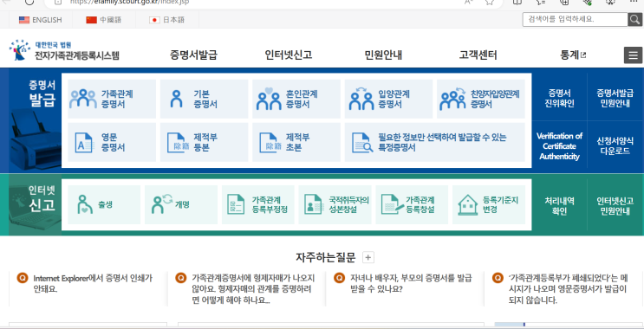The height and width of the screenshot is (329, 644).
Task: Open 민원안내 main menu
Action: pos(383,55)
